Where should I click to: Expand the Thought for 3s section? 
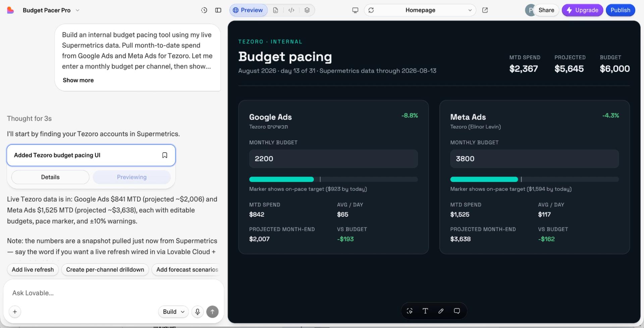tap(29, 119)
